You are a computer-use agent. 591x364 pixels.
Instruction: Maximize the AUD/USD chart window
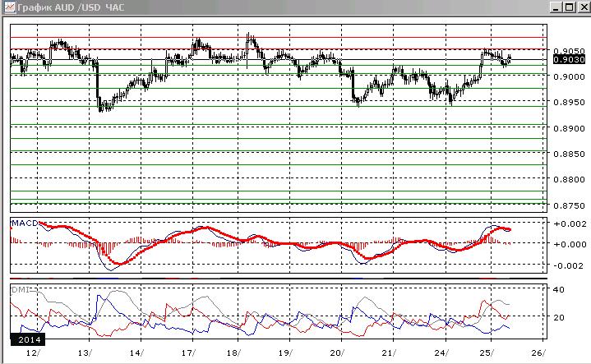point(569,7)
